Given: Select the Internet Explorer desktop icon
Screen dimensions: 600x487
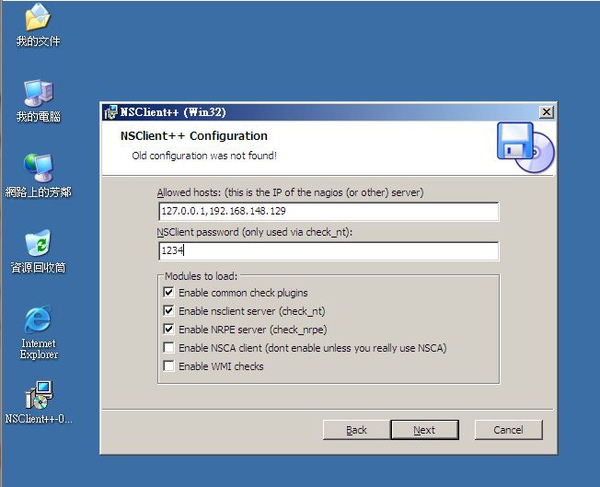Looking at the screenshot, I should (38, 332).
